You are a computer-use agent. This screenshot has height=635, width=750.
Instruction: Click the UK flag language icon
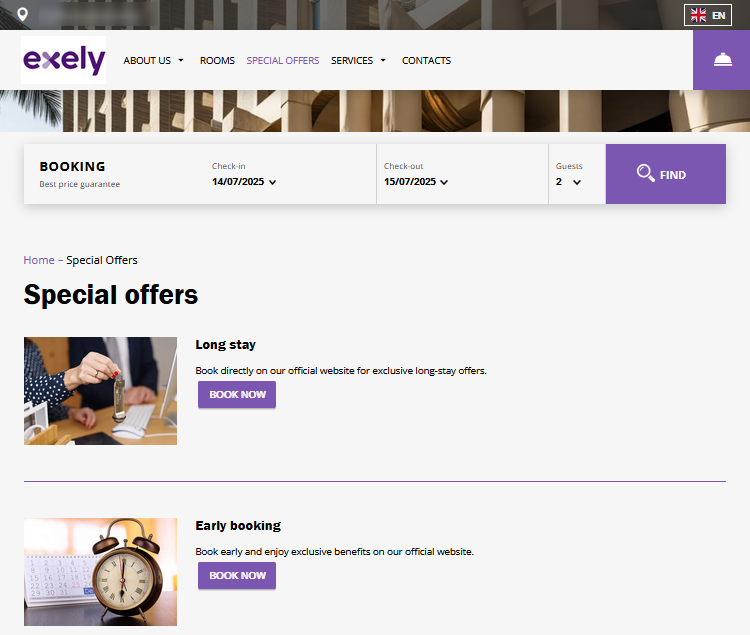pos(698,15)
